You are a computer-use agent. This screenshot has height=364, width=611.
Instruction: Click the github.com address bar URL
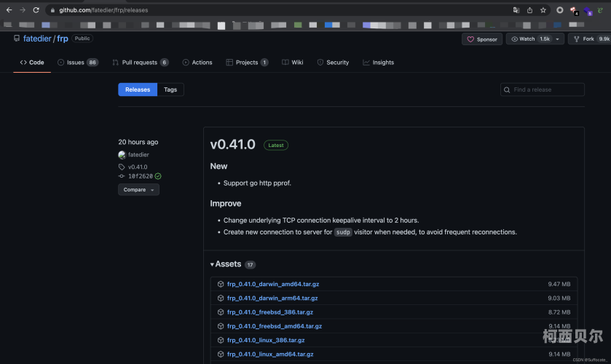point(103,10)
